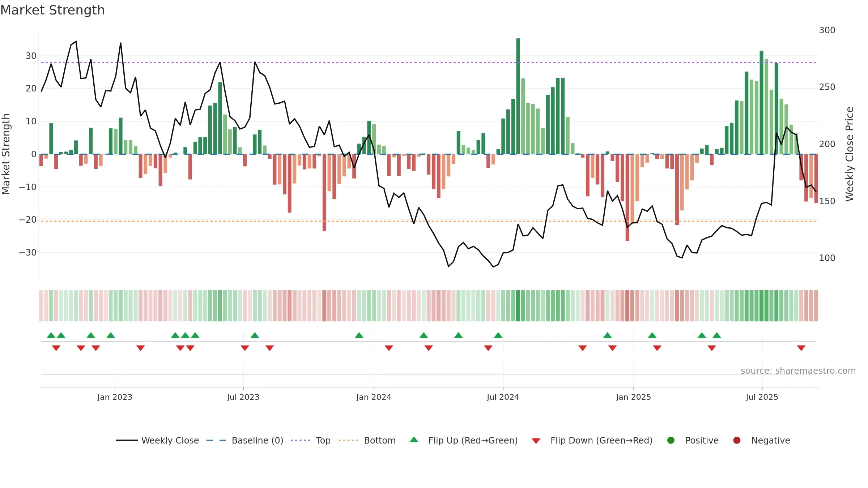Toggle the Baseline (0) legend entry
The image size is (868, 488).
tap(244, 440)
